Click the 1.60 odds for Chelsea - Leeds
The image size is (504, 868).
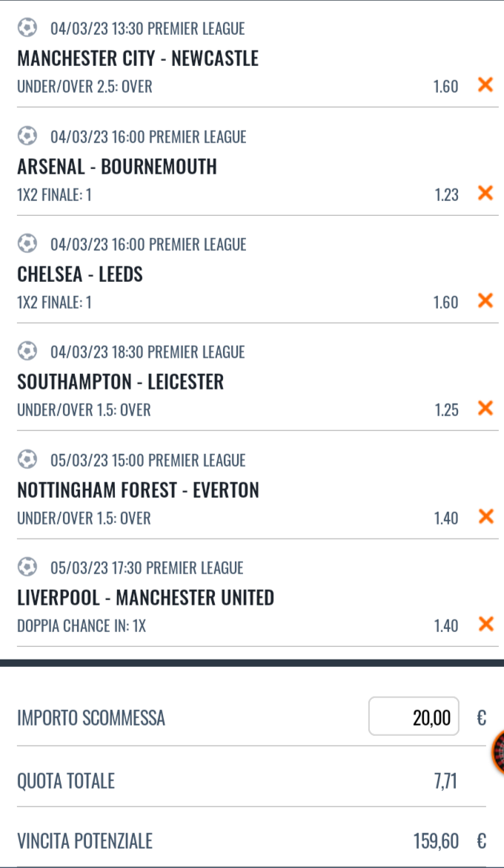(x=445, y=302)
